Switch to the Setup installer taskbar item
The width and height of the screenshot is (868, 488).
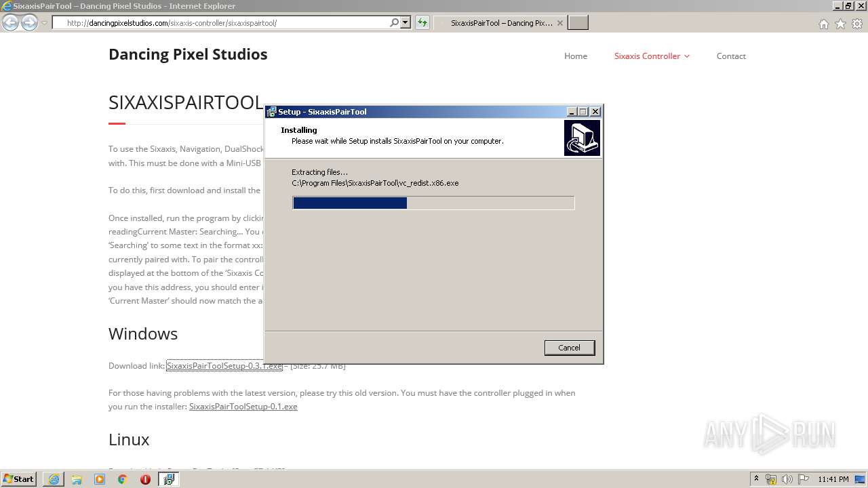point(169,479)
